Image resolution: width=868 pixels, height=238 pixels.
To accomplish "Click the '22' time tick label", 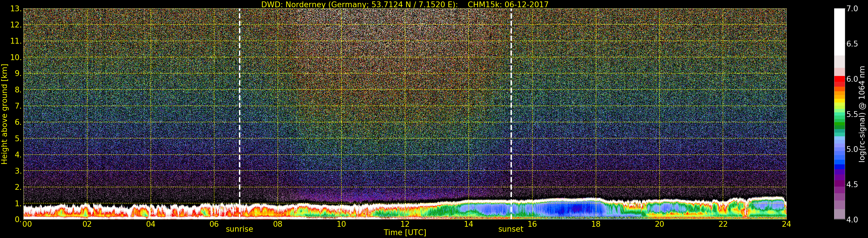I will pyautogui.click(x=723, y=224).
